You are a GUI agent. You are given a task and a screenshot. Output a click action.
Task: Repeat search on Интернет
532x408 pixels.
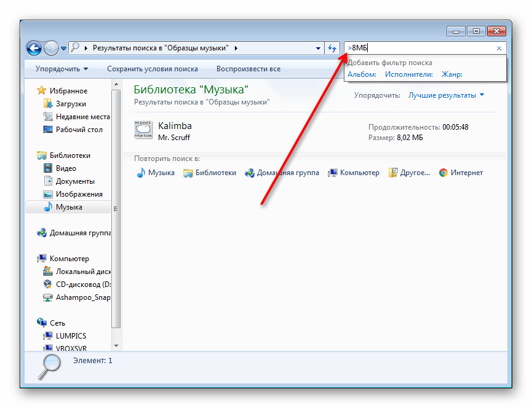[461, 173]
